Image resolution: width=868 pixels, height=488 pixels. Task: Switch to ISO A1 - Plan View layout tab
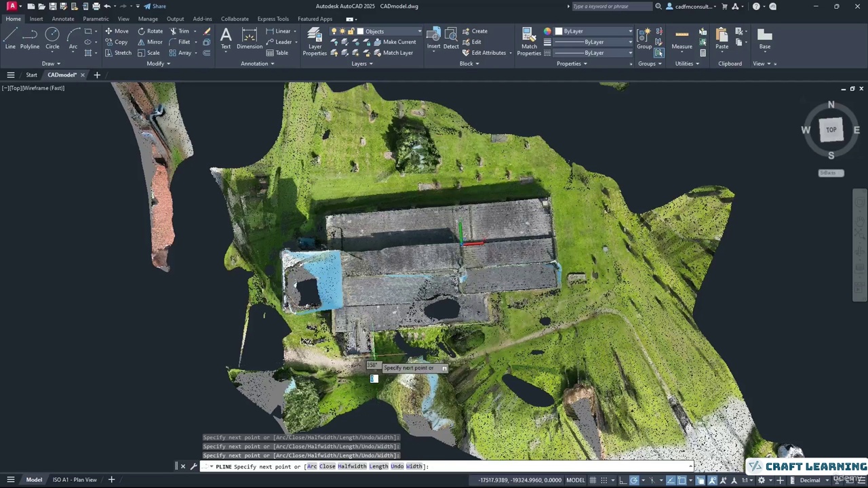point(75,480)
